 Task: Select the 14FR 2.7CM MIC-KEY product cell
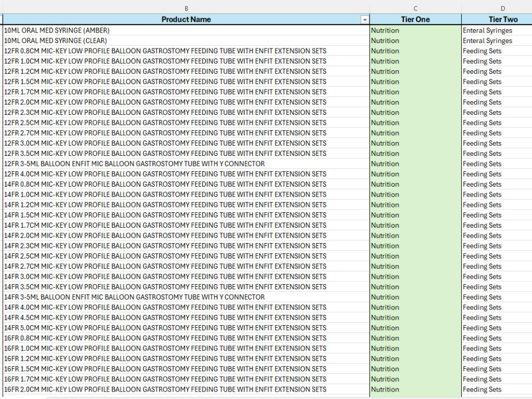click(186, 267)
